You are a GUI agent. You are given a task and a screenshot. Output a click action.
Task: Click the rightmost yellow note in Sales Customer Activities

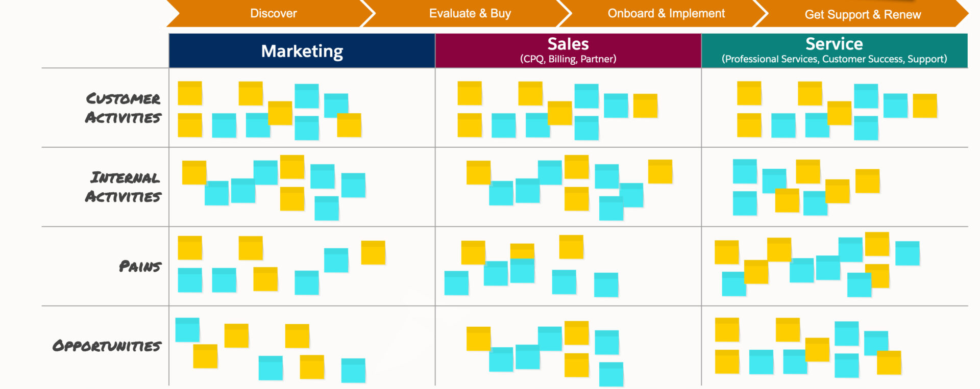click(645, 106)
